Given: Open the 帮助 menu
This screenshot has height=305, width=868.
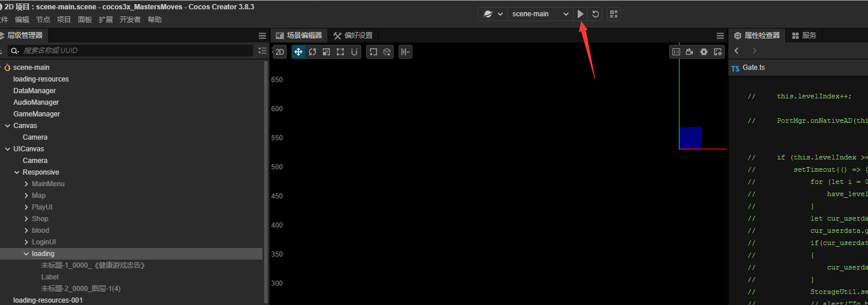Looking at the screenshot, I should [x=155, y=20].
